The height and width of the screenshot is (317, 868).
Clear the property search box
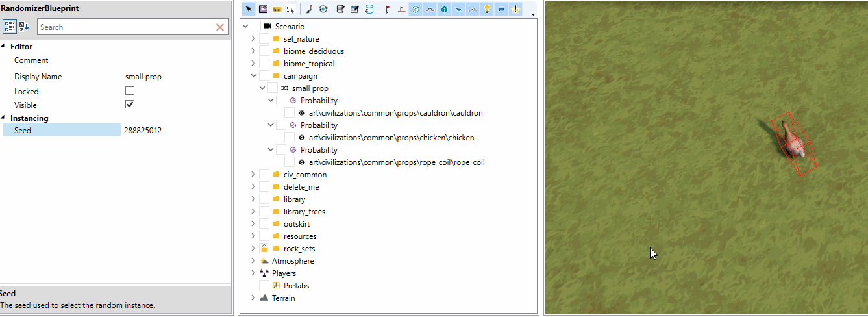220,27
